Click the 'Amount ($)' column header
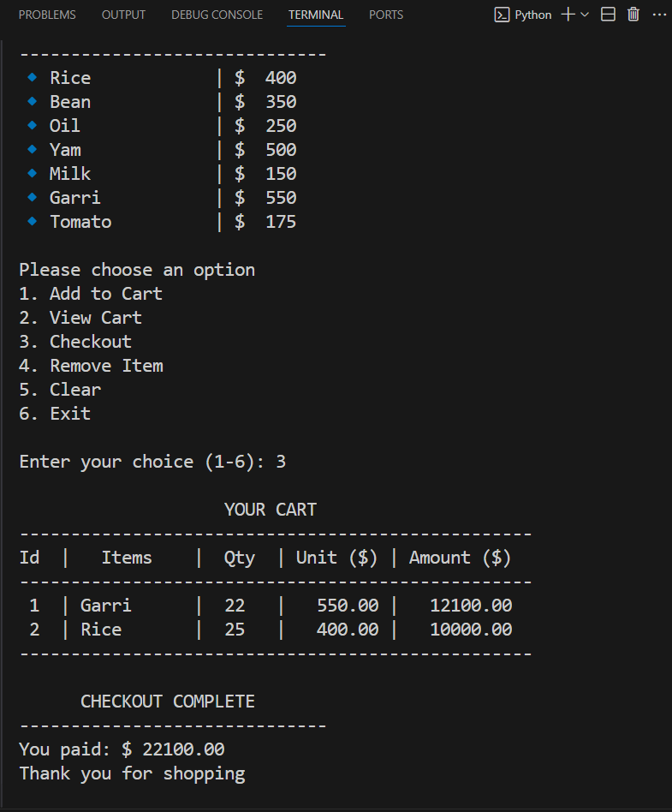Screen dimensions: 672x812 461,558
